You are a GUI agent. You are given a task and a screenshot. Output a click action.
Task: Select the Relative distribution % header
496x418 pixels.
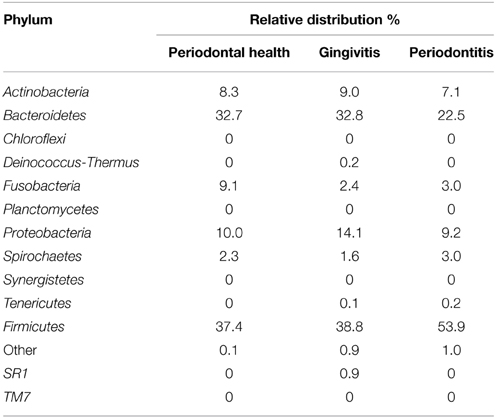(325, 20)
